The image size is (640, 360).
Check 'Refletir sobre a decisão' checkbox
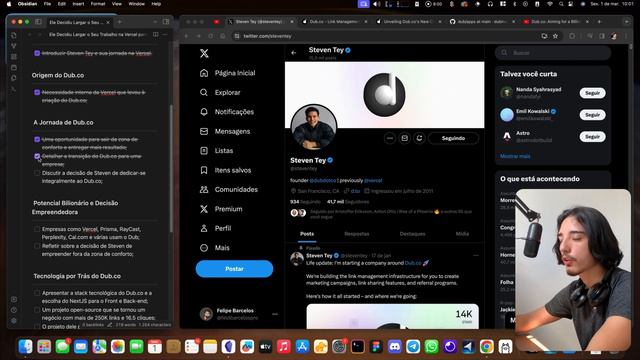tap(37, 246)
